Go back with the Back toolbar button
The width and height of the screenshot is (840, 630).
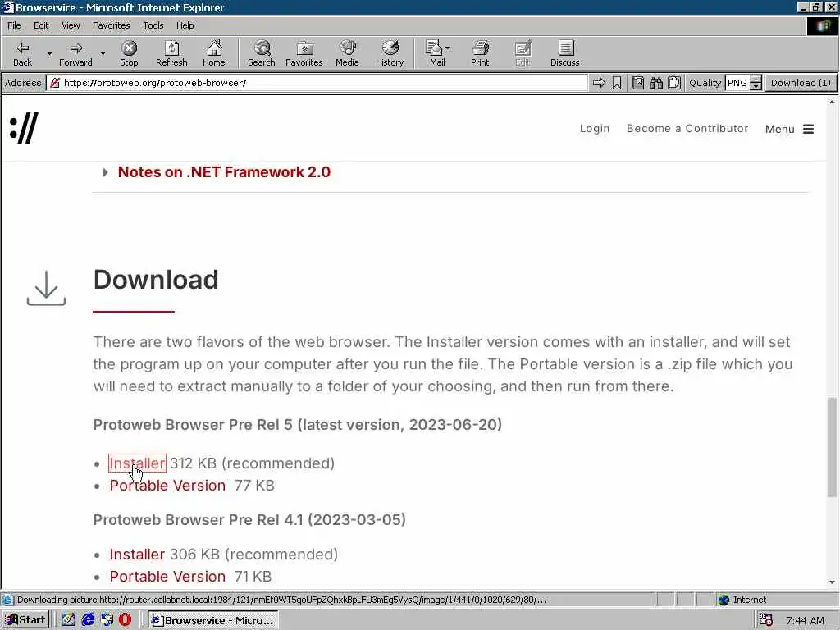22,53
